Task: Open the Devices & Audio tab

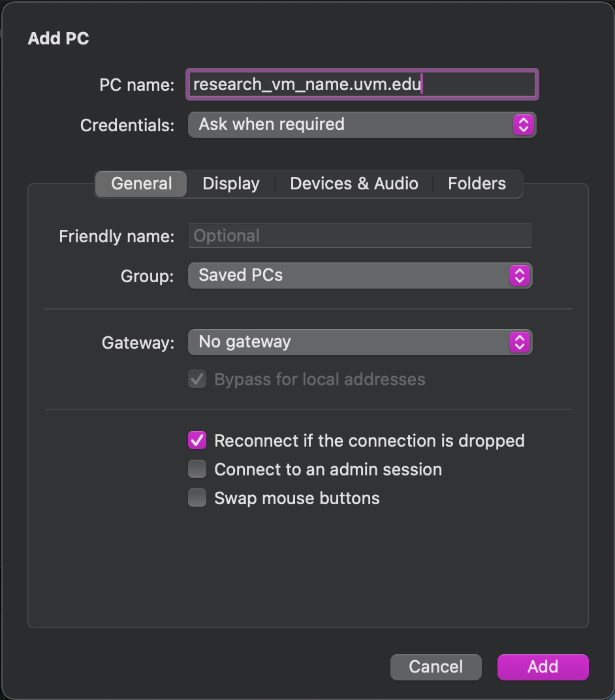Action: point(354,183)
